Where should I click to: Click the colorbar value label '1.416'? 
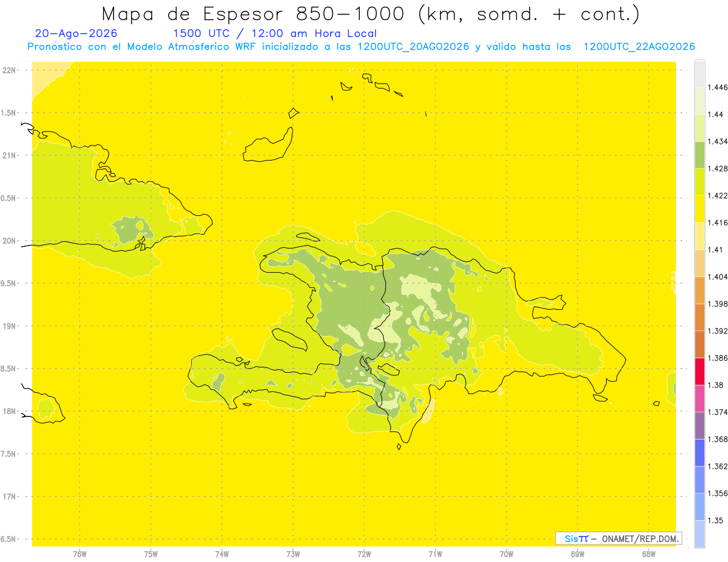click(x=718, y=222)
